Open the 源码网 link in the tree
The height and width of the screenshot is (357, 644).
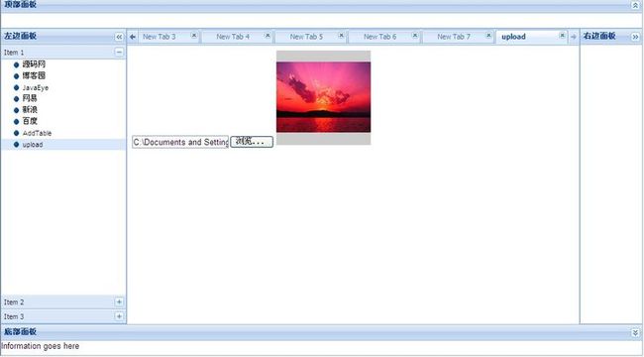pyautogui.click(x=34, y=64)
